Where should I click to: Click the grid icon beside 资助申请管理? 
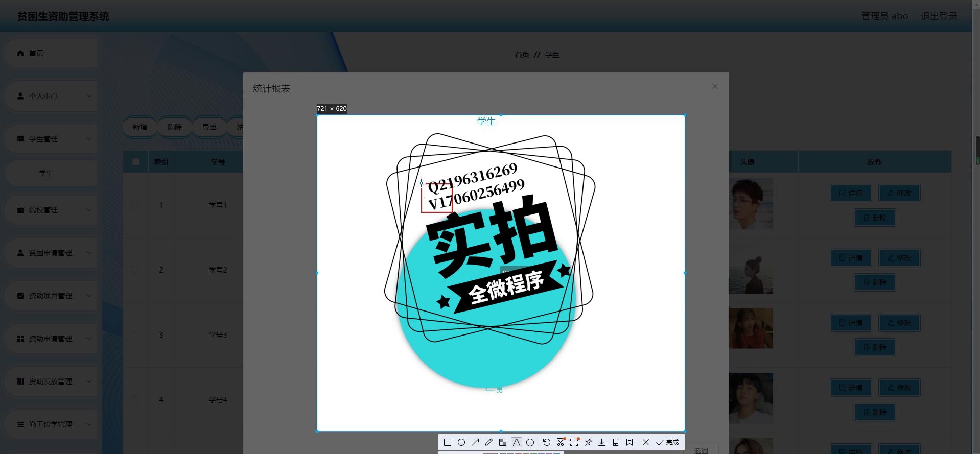coord(20,339)
